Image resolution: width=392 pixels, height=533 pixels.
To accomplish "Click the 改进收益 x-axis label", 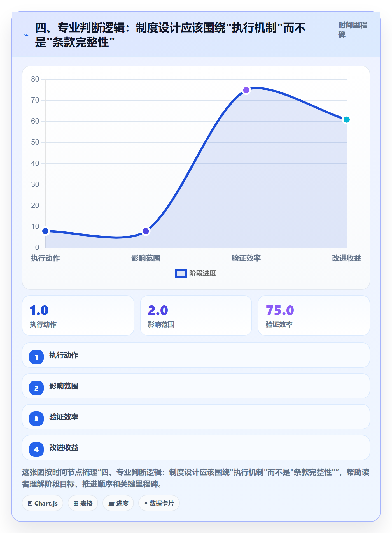I will 347,258.
